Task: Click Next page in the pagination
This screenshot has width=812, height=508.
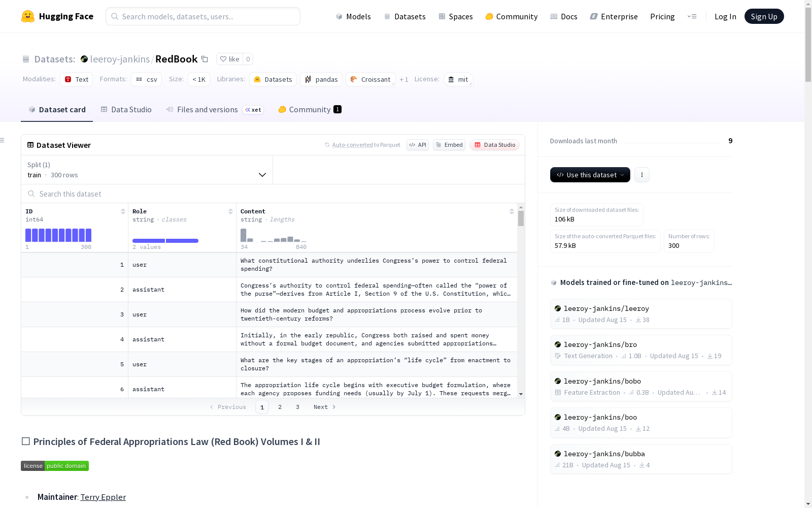Action: tap(324, 407)
